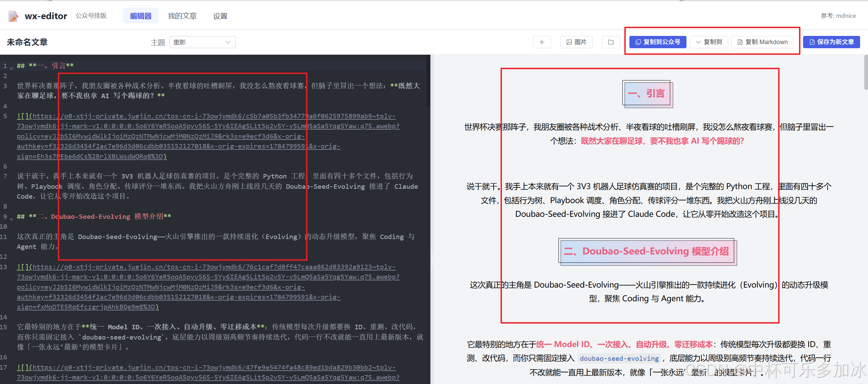Click preview heading 二、Doubao-Seed-Evolving 模型介绍
The image size is (868, 384).
coord(647,251)
